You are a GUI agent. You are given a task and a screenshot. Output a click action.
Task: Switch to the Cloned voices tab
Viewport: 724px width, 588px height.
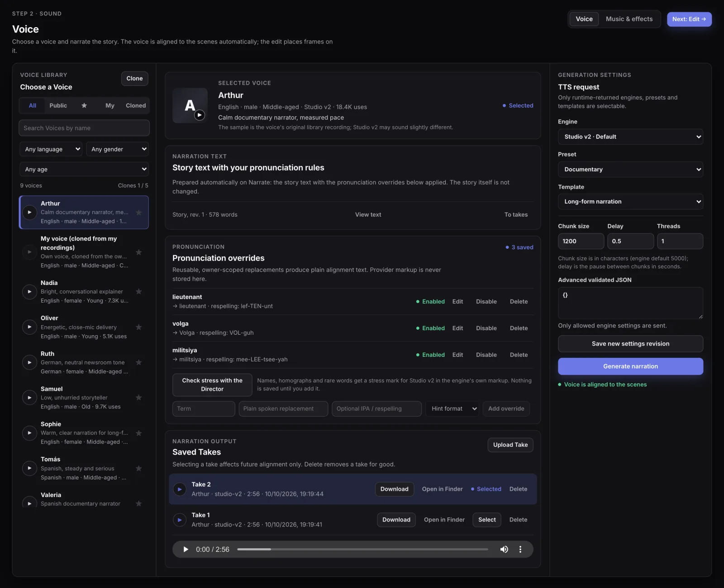coord(136,105)
